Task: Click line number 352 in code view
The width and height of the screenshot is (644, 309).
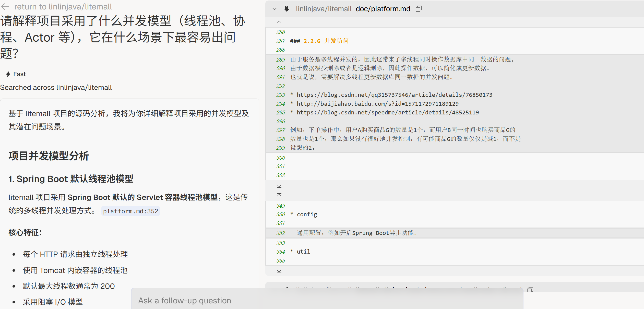Action: [280, 233]
